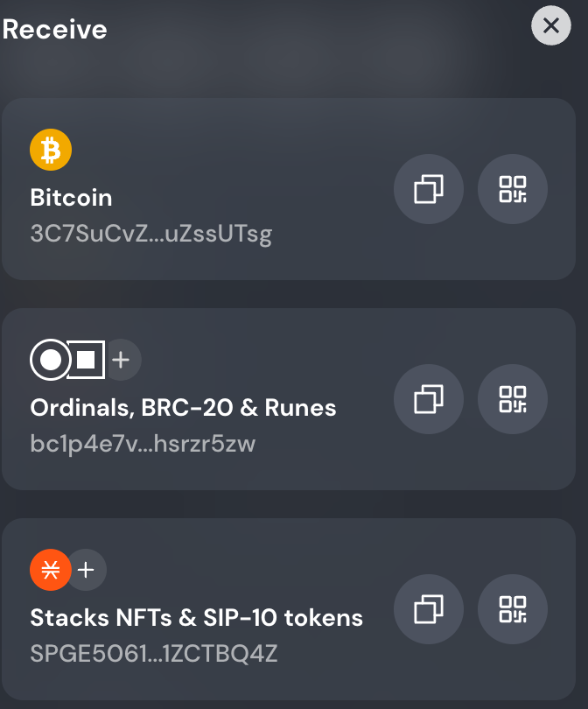Screen dimensions: 588x709
Task: Click the orange Bitcoin logo icon
Action: pos(51,150)
